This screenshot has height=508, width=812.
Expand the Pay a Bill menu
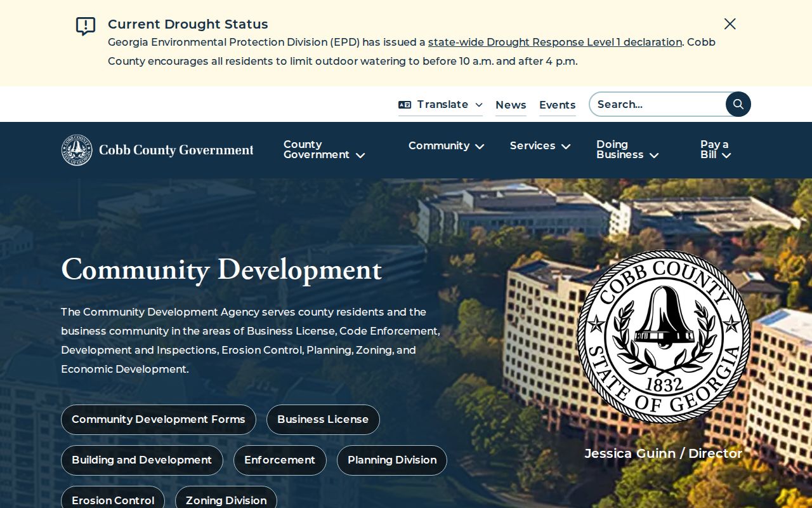click(x=716, y=150)
